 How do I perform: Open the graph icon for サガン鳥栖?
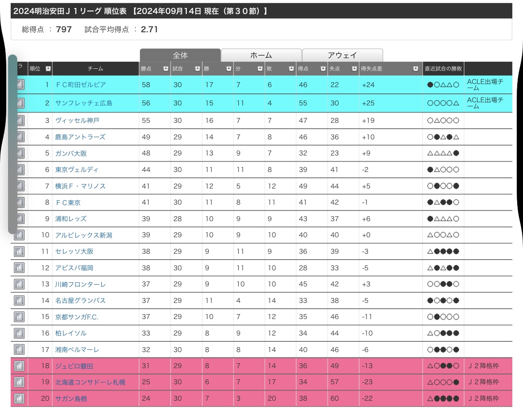(x=19, y=399)
